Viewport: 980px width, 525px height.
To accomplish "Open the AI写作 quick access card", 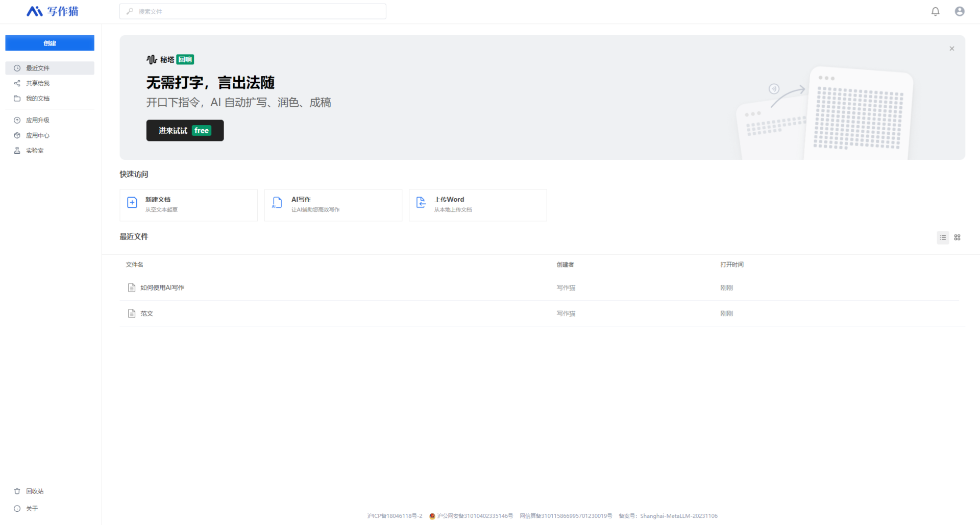I will click(x=333, y=205).
